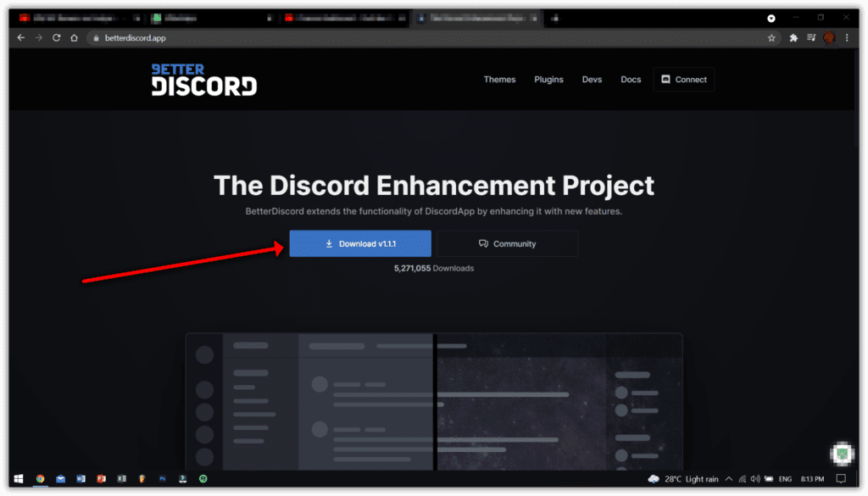Screen dimensions: 868x496
Task: Go back in browser history
Action: tap(21, 37)
